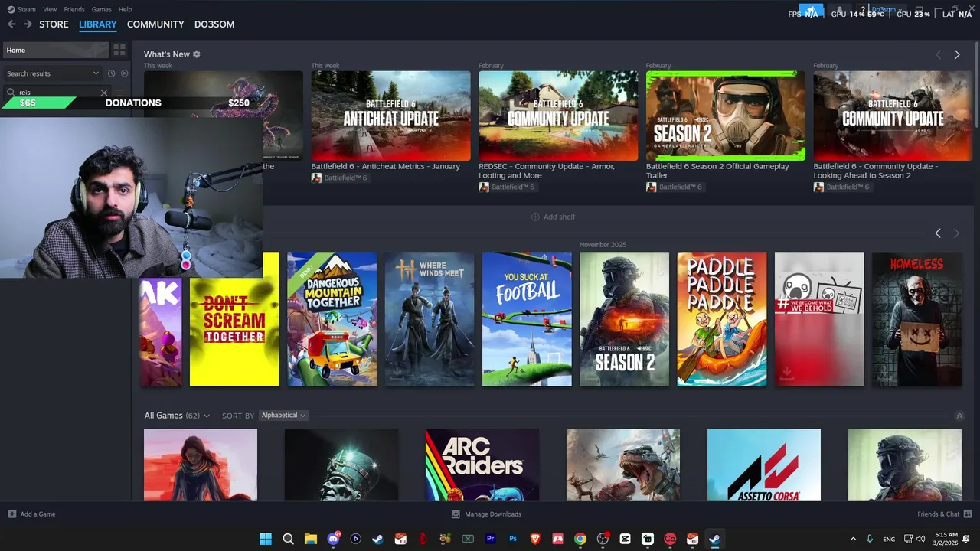
Task: Collapse the All Games section chevron
Action: [959, 416]
